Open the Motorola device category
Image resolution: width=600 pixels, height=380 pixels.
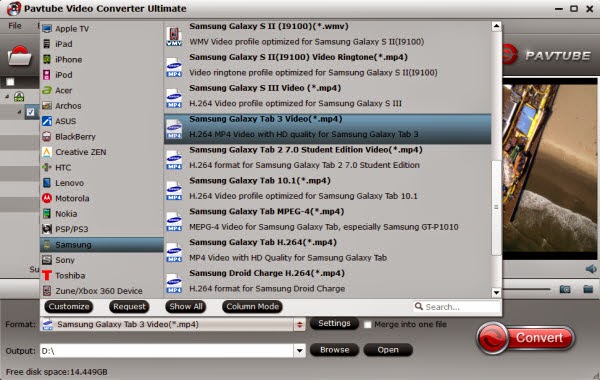(102, 198)
